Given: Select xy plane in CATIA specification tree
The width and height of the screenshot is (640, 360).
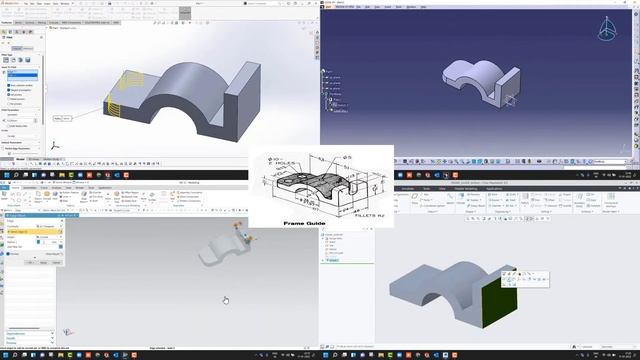Looking at the screenshot, I should click(335, 78).
